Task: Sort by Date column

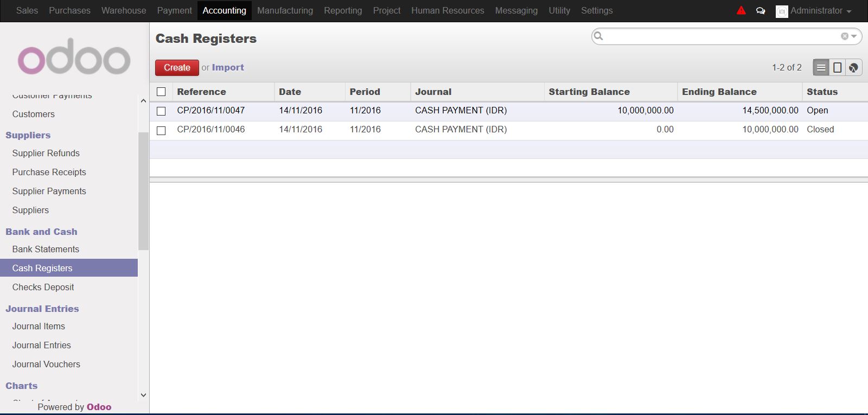Action: (x=310, y=92)
